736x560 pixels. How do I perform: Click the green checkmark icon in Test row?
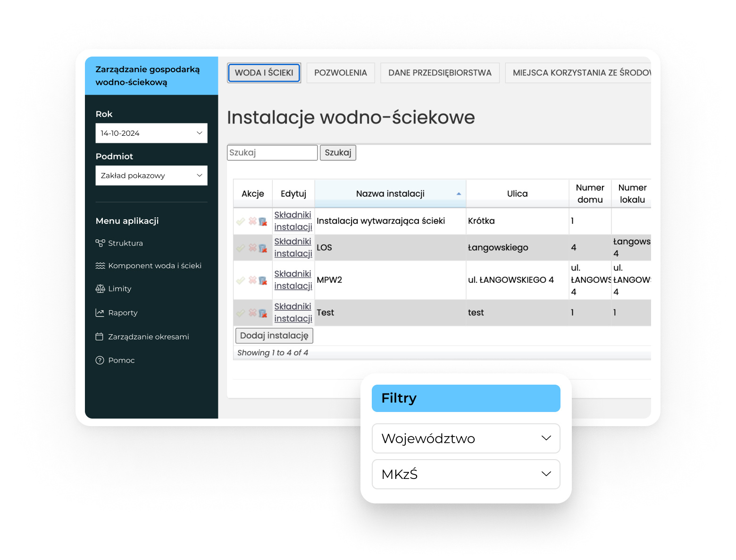241,313
